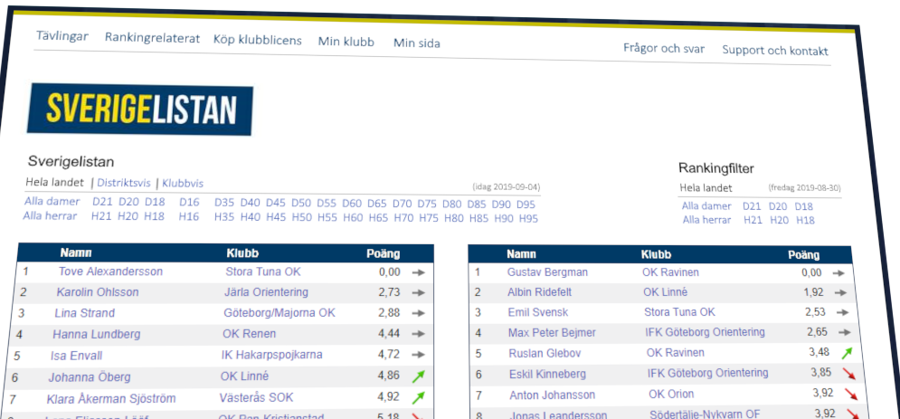Screen dimensions: 900x419
Task: Click green up arrow for Ruslan Glebov
Action: [847, 353]
